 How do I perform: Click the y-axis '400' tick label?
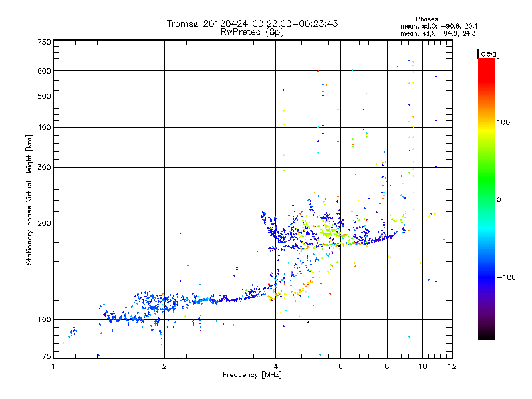[x=44, y=127]
